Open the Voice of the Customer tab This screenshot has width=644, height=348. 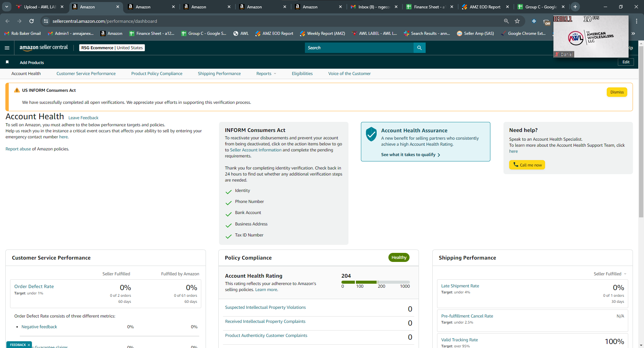click(349, 74)
